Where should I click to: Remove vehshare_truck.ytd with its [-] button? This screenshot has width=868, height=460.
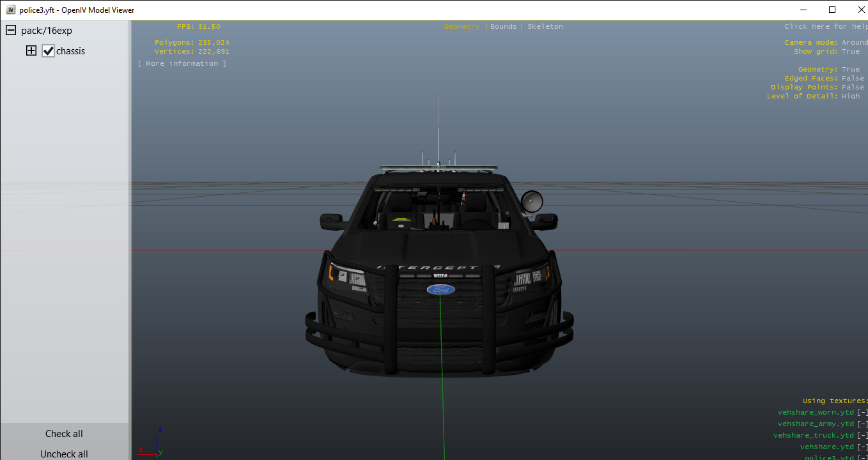862,436
